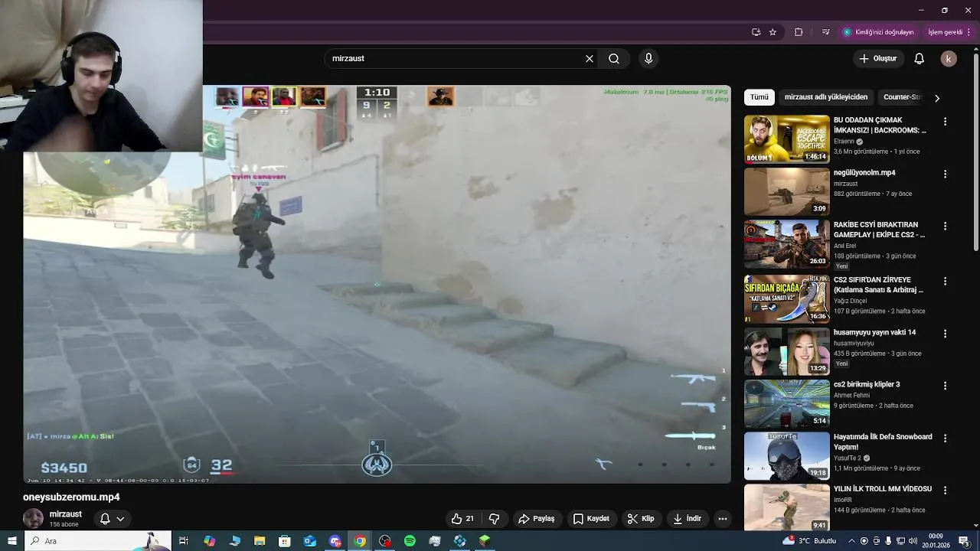
Task: Open options menu for CS2 SIFIR'DAN ZİRVEYE video
Action: coord(945,282)
